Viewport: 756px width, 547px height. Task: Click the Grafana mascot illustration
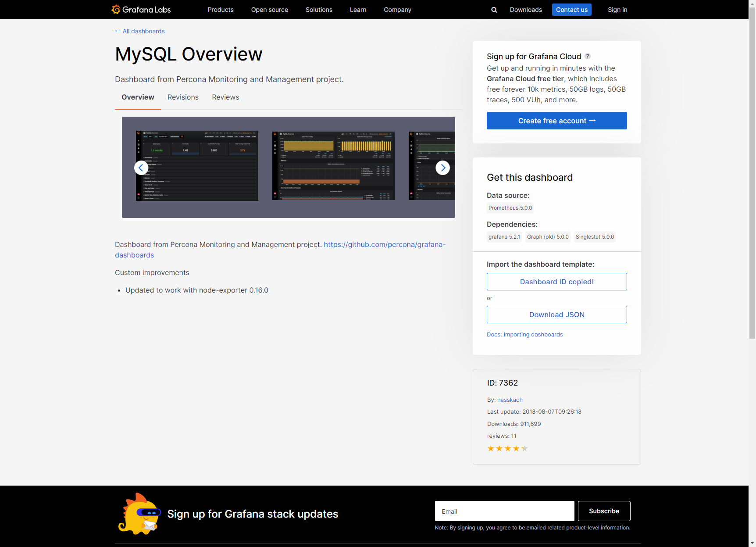(x=139, y=514)
